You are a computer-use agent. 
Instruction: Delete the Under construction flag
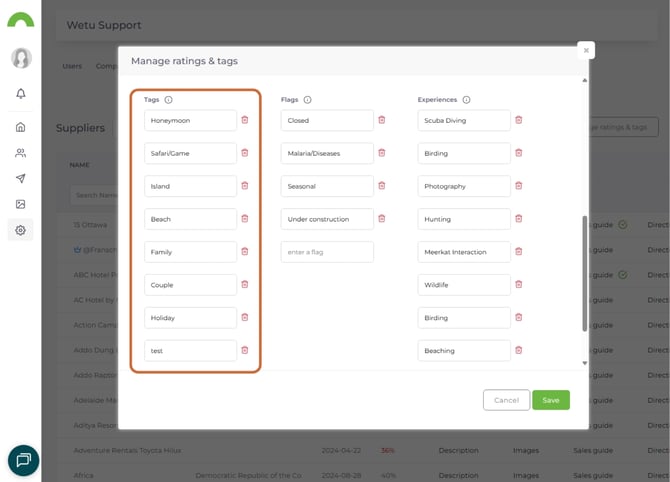click(382, 219)
